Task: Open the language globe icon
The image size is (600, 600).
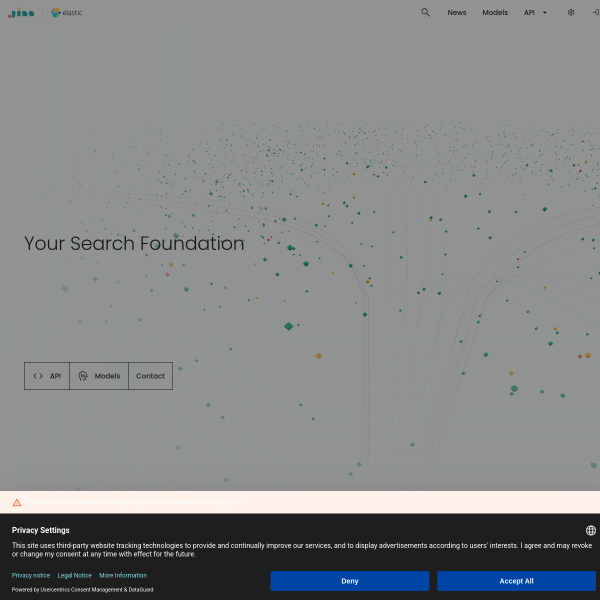Action: click(x=590, y=530)
